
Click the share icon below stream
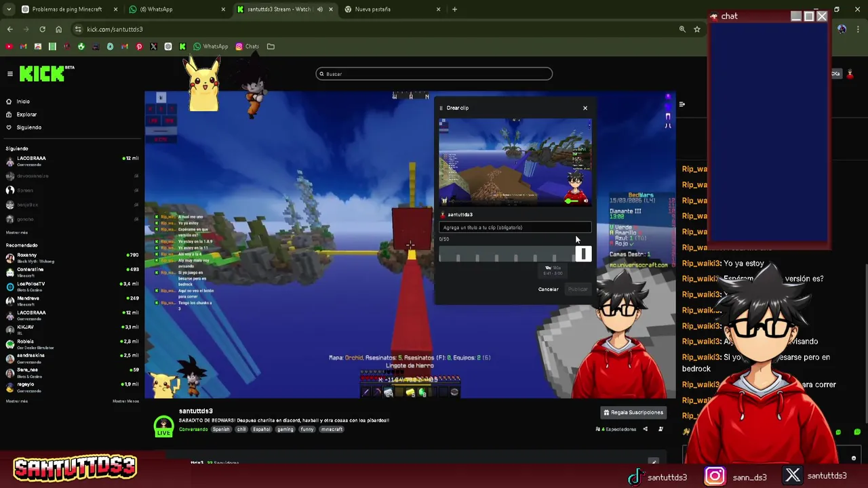click(645, 429)
